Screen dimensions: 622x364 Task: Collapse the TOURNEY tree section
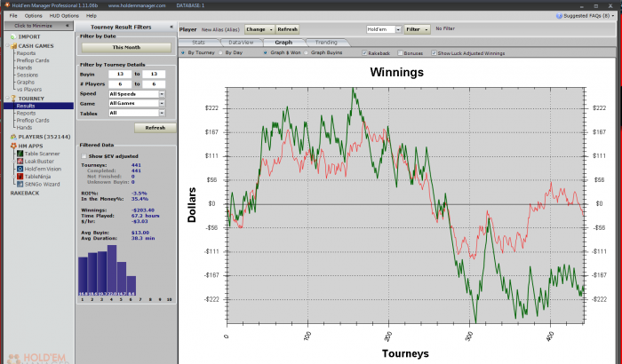point(7,99)
